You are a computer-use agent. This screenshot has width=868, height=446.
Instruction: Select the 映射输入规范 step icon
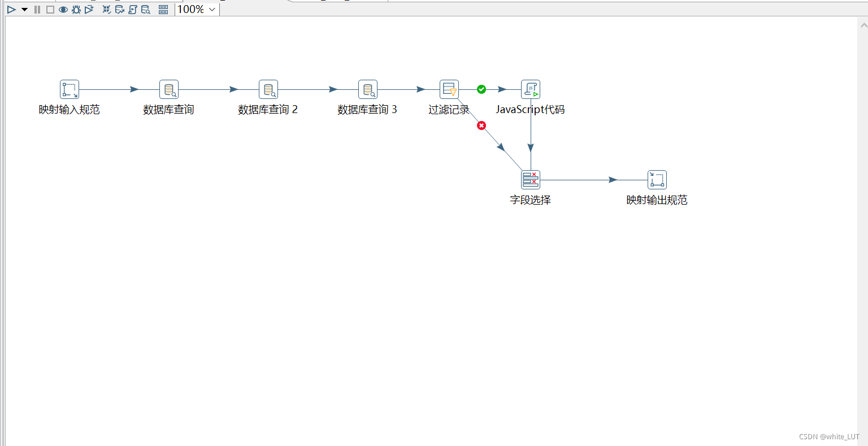70,89
